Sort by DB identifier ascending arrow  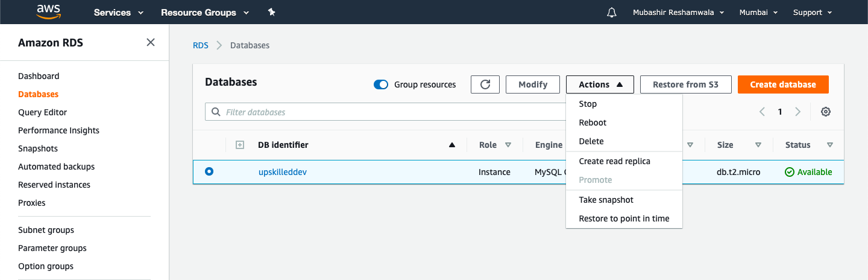[x=452, y=145]
